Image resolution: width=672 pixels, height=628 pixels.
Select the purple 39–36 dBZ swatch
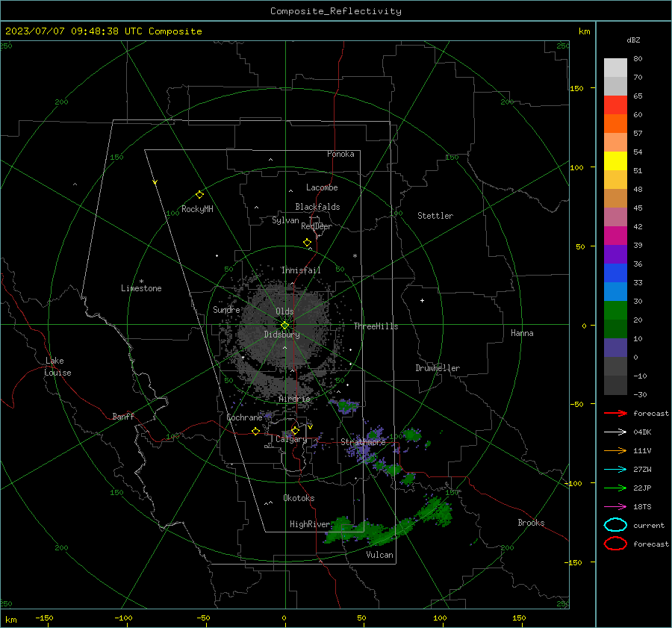(615, 254)
